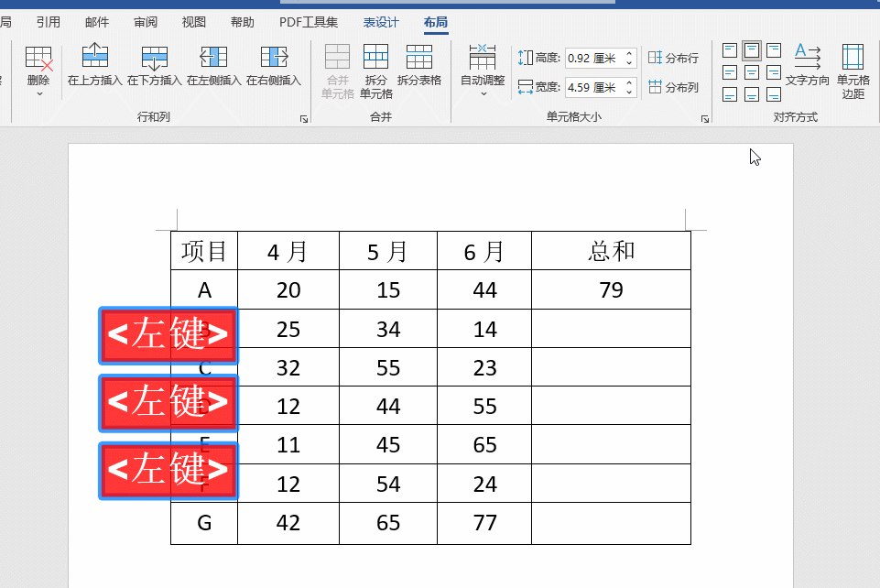
Task: Increase the 高度 (Height) value stepper
Action: tap(628, 53)
